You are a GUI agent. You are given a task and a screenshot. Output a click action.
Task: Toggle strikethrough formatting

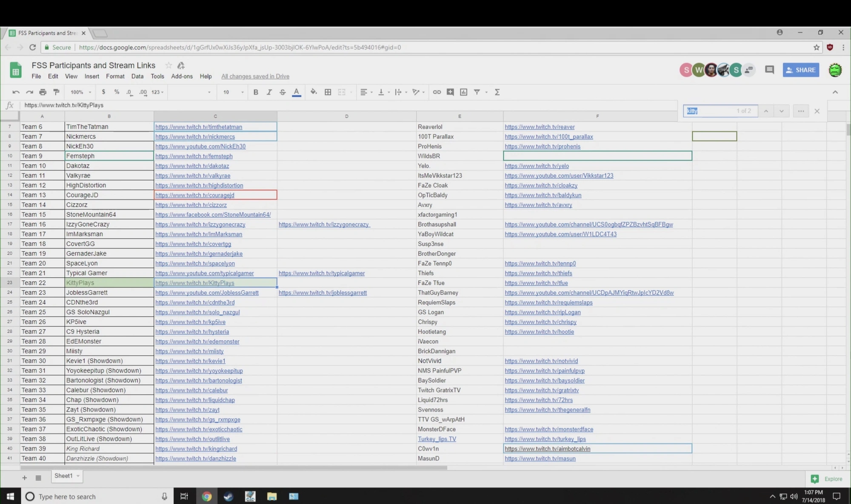(x=283, y=92)
